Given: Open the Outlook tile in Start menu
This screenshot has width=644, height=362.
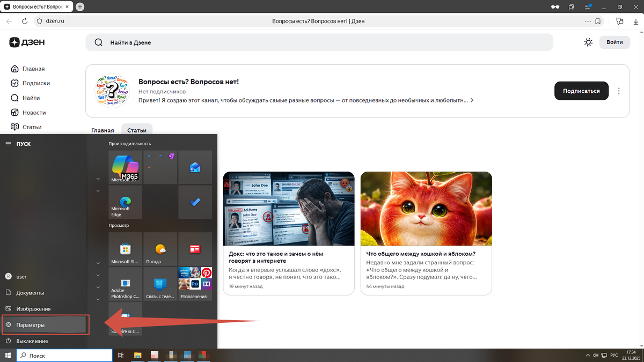Looking at the screenshot, I should pos(195,167).
